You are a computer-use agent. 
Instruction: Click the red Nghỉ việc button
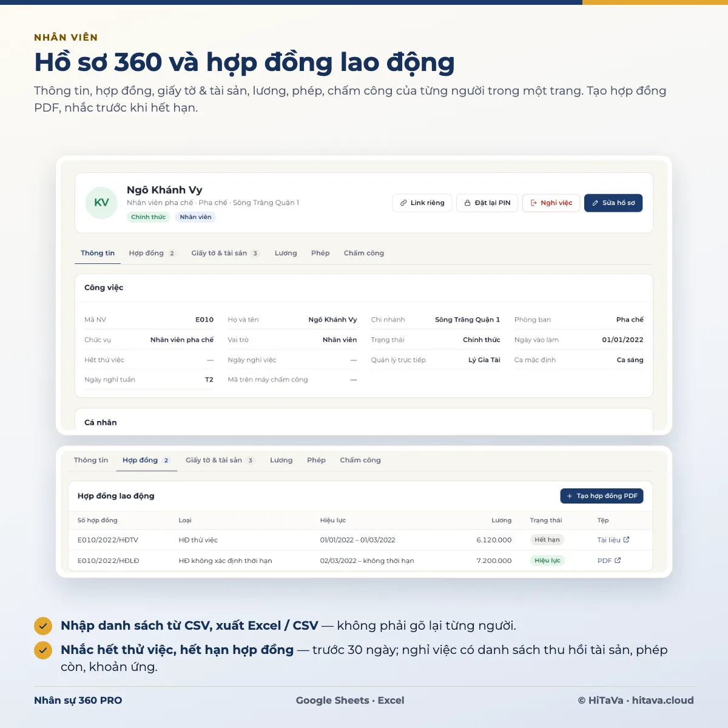pos(551,203)
